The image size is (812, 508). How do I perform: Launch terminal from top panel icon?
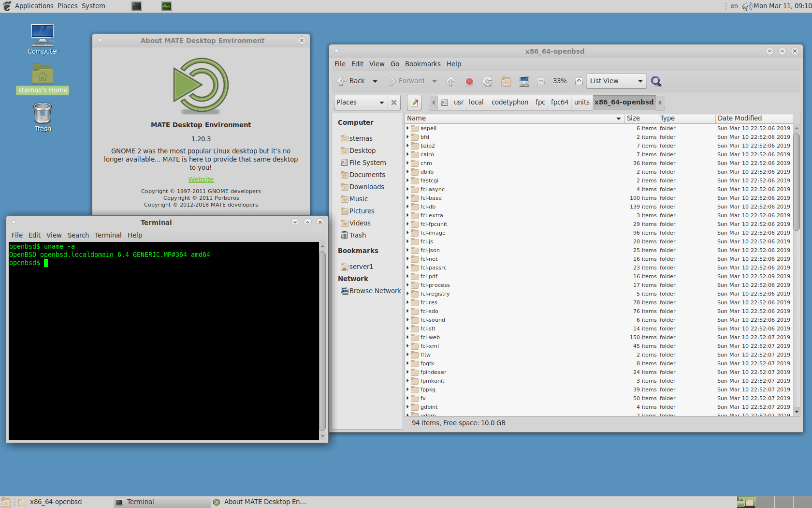[137, 6]
